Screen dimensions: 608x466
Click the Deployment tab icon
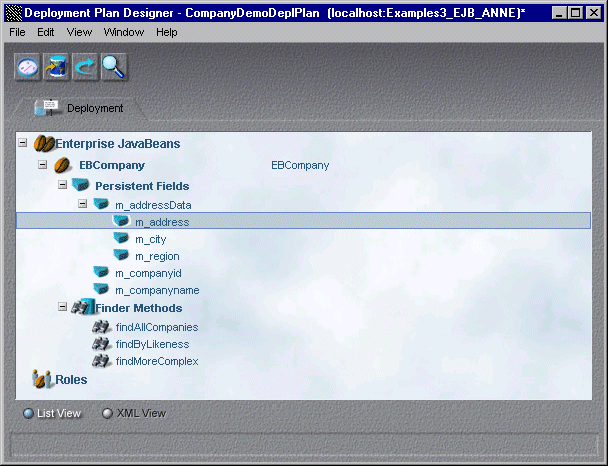pyautogui.click(x=46, y=108)
